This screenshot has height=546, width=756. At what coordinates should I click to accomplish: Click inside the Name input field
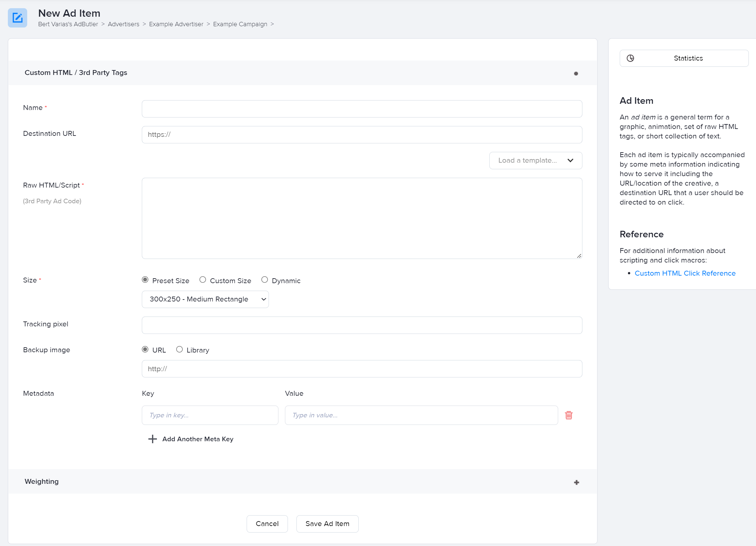point(362,109)
